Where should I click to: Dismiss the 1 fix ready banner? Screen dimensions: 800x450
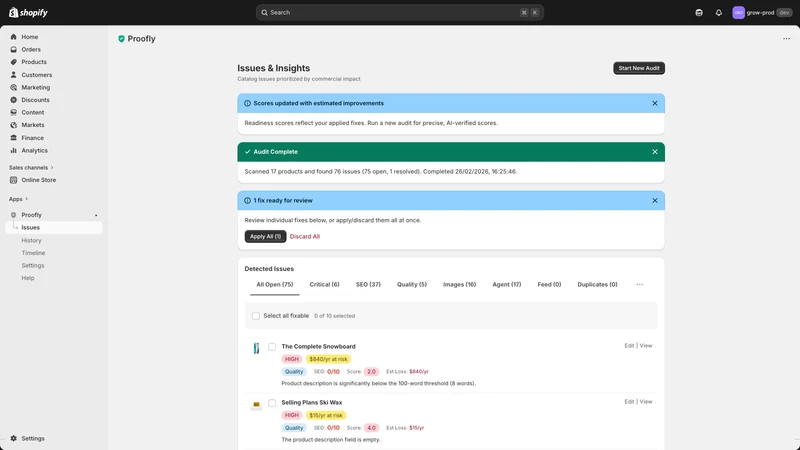(655, 201)
